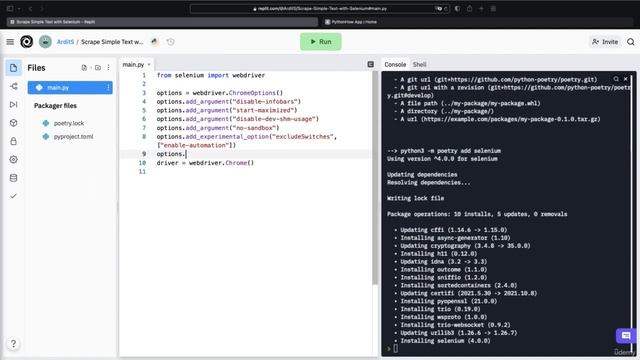Open the Settings gear icon in sidebar
The height and width of the screenshot is (360, 640).
[x=13, y=160]
